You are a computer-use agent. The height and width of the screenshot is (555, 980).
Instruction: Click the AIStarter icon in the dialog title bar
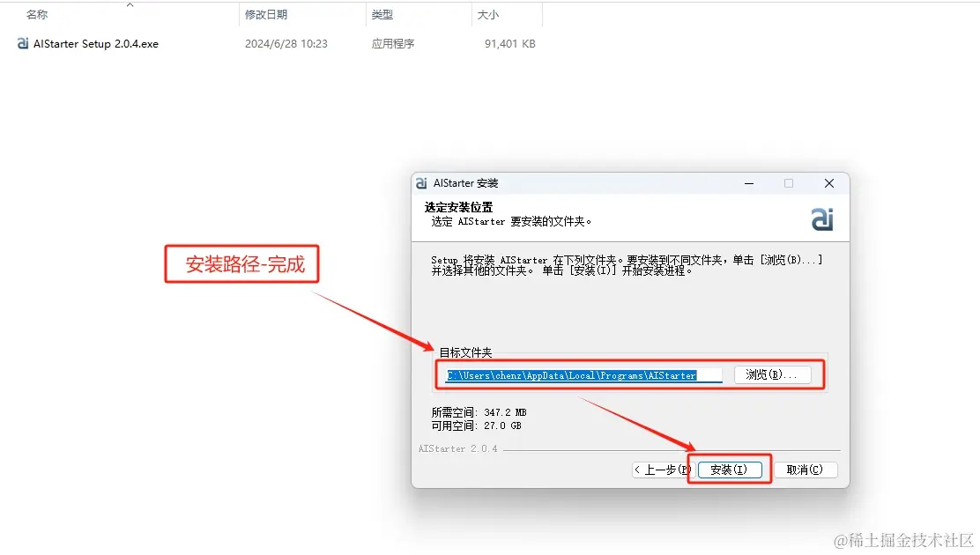tap(421, 183)
